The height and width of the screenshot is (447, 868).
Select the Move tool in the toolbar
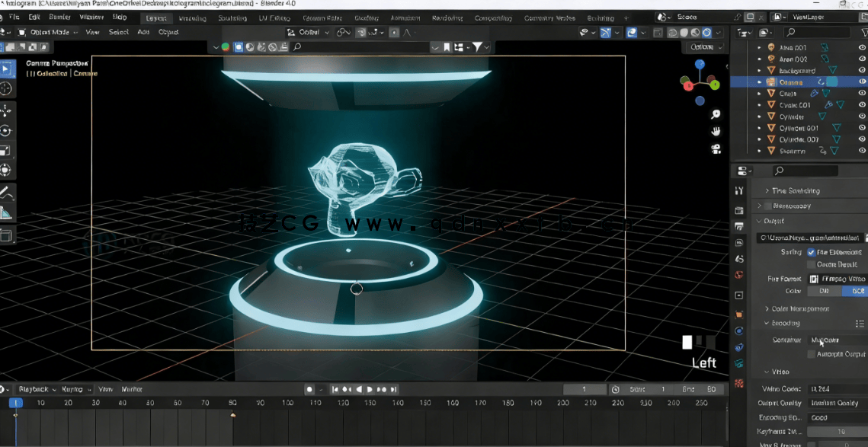click(x=10, y=113)
